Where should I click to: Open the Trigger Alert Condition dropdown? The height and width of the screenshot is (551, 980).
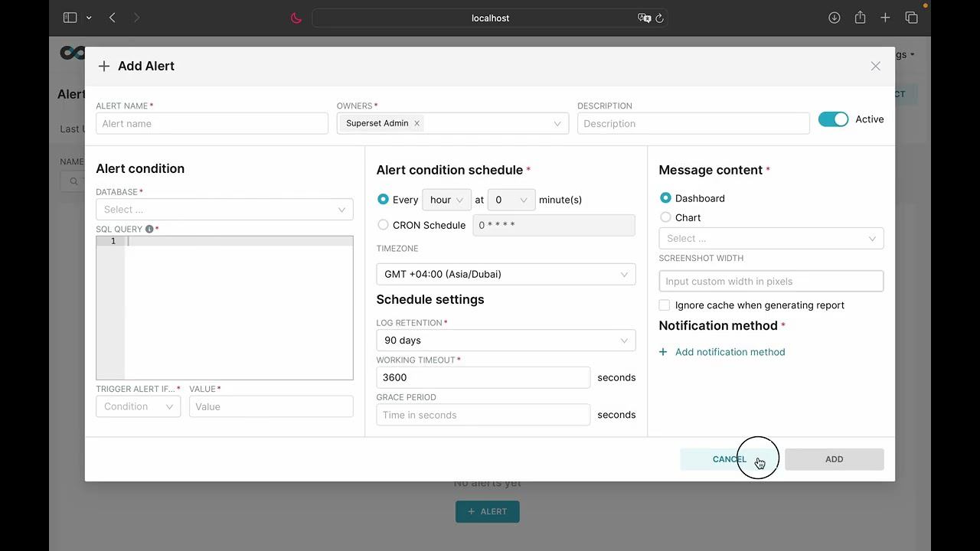138,406
